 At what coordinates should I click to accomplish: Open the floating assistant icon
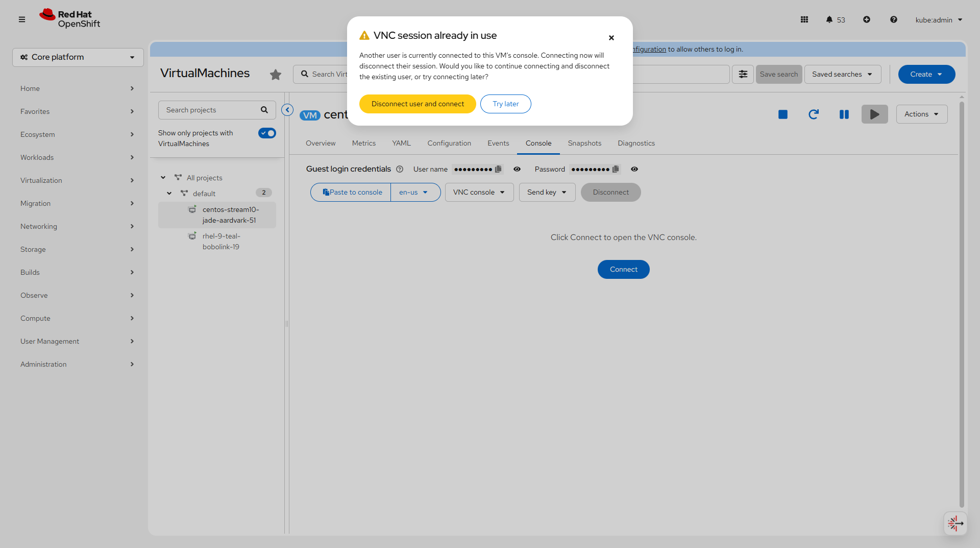955,523
